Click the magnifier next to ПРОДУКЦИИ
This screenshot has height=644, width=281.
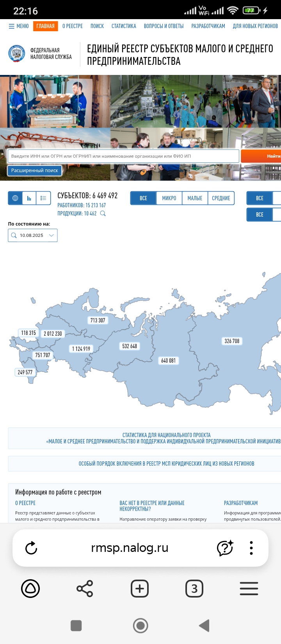point(103,213)
